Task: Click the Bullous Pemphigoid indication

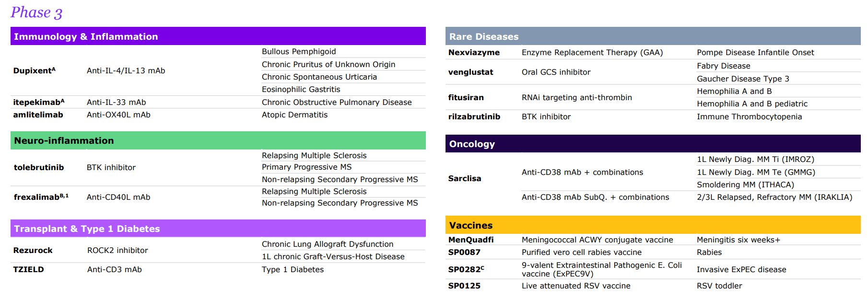Action: (x=298, y=51)
